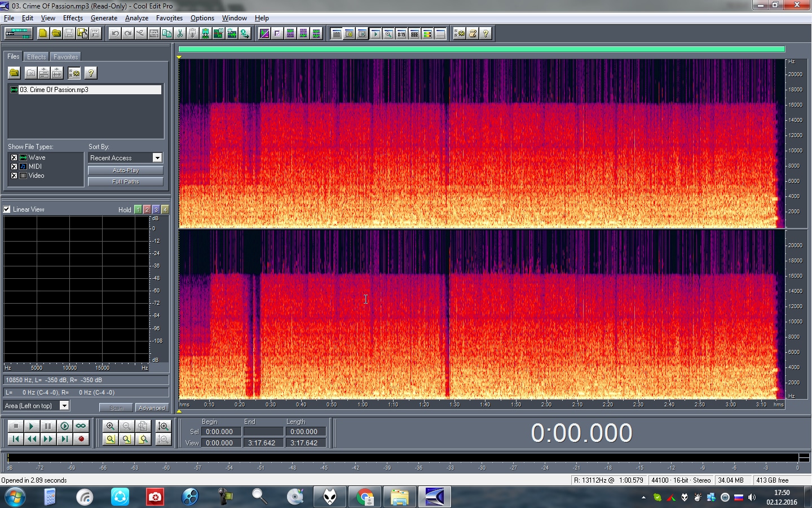812x508 pixels.
Task: Go to beginning with transport button
Action: (15, 439)
